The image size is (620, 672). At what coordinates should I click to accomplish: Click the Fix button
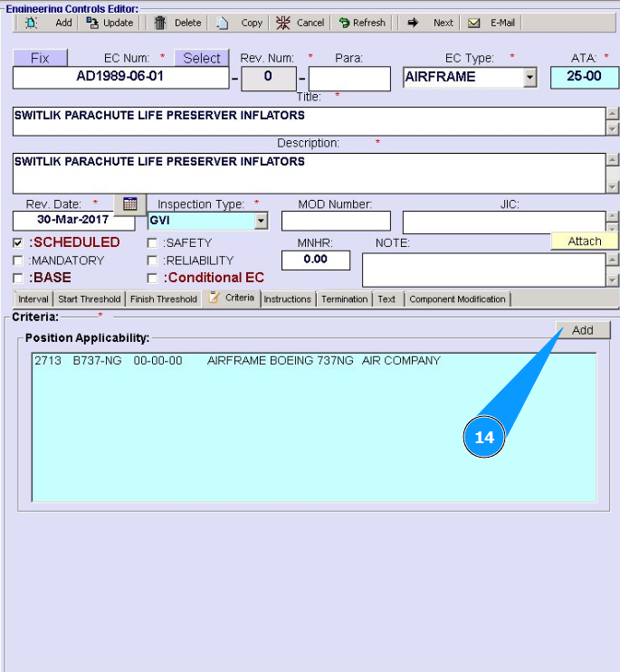click(40, 58)
